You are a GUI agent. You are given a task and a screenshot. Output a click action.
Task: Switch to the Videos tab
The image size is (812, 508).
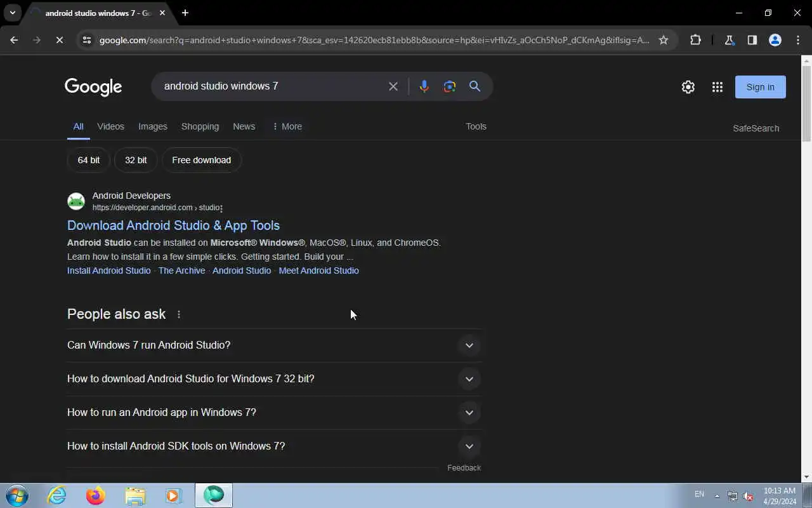coord(110,126)
